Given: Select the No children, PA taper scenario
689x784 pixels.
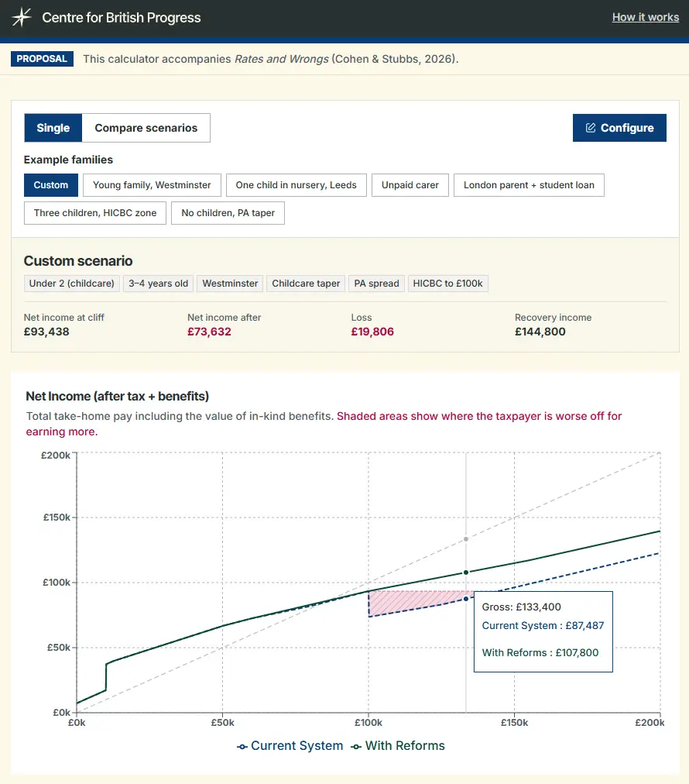Looking at the screenshot, I should pos(228,212).
